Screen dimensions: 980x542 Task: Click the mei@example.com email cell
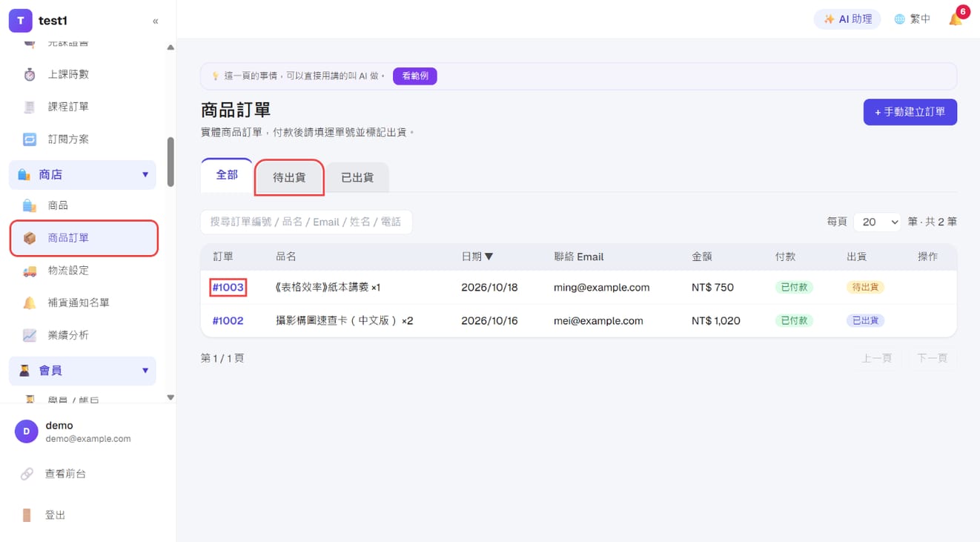click(598, 321)
